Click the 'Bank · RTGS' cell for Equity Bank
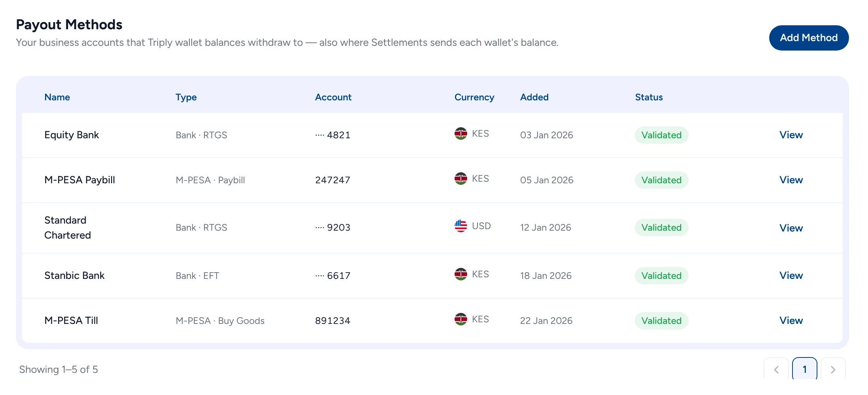The width and height of the screenshot is (868, 395). 202,135
